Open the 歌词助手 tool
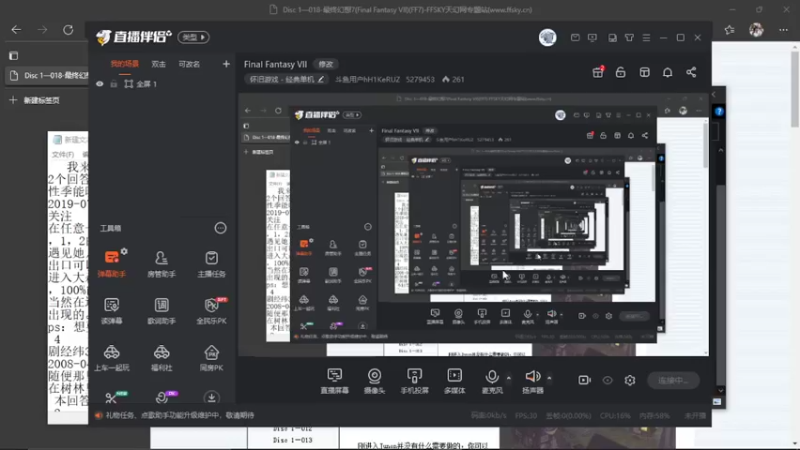The height and width of the screenshot is (450, 800). (x=161, y=310)
